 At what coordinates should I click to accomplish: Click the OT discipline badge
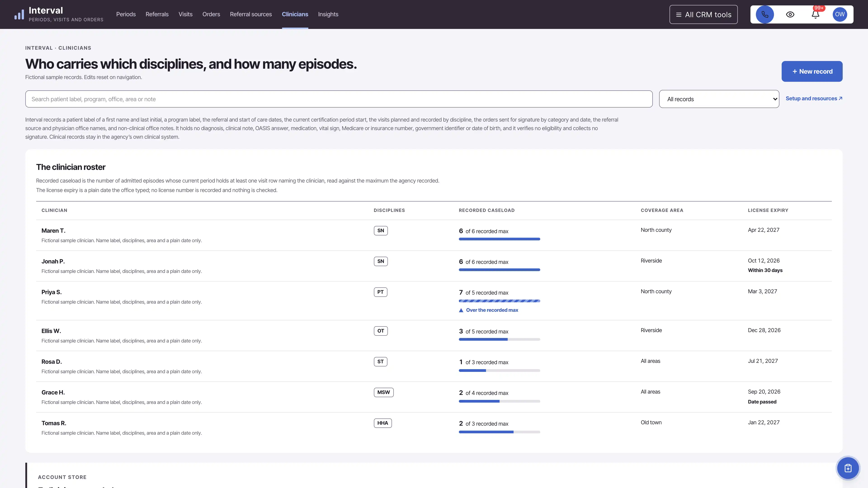click(x=381, y=331)
